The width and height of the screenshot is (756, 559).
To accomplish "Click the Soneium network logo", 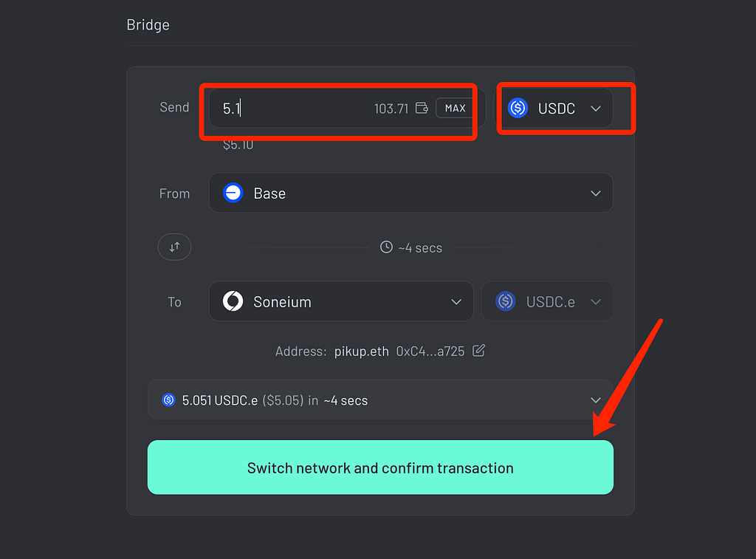I will [233, 301].
